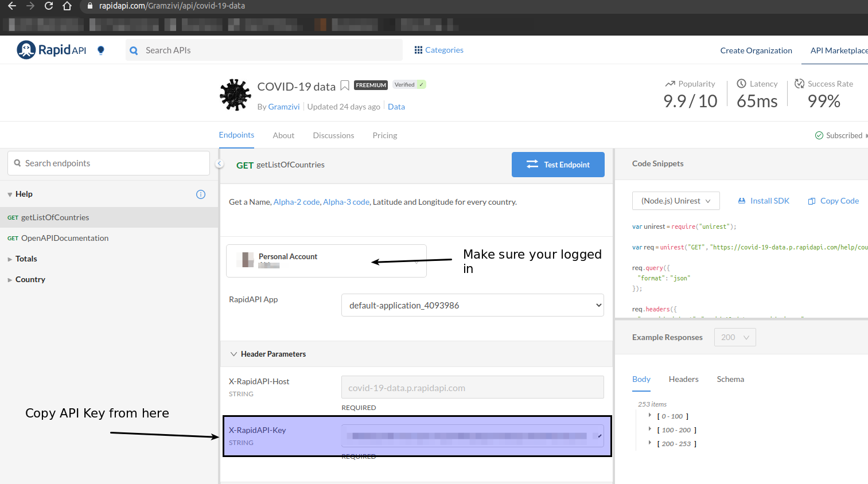Click the Copy Code link

839,201
